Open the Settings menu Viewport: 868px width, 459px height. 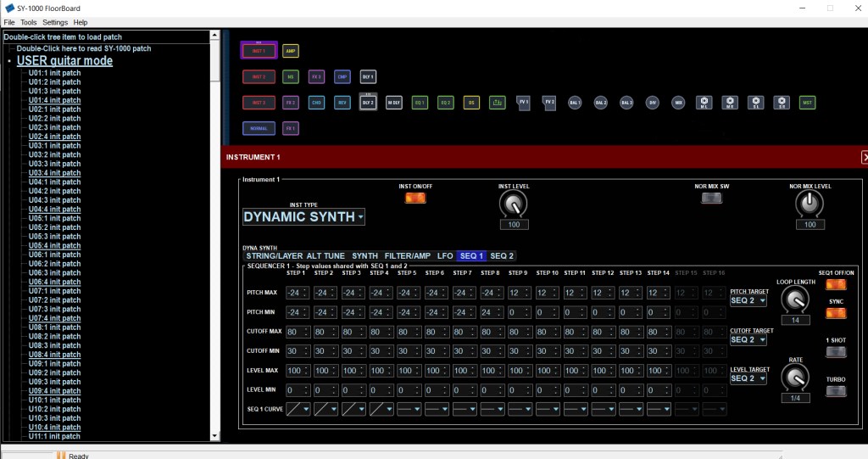(55, 22)
